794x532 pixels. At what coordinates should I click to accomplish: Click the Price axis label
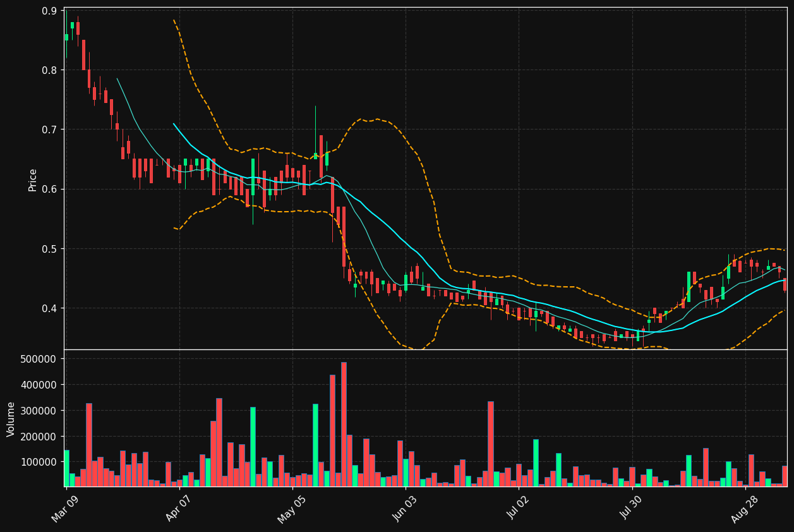pos(33,180)
